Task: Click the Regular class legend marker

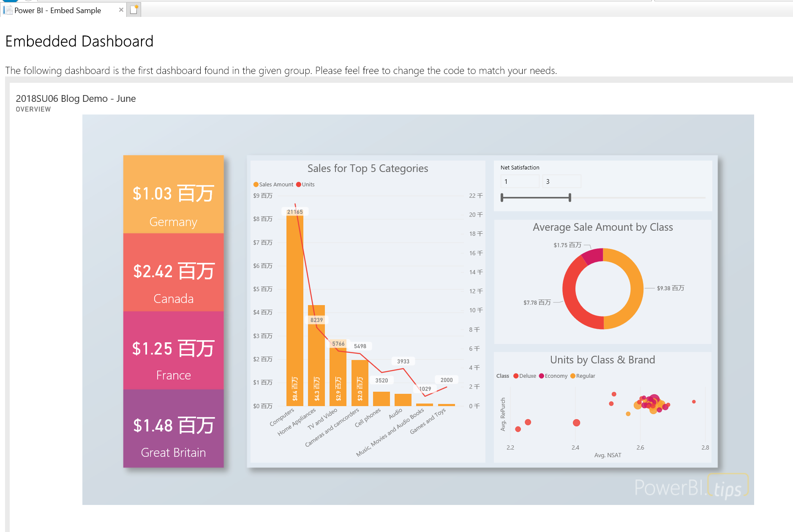Action: (573, 376)
